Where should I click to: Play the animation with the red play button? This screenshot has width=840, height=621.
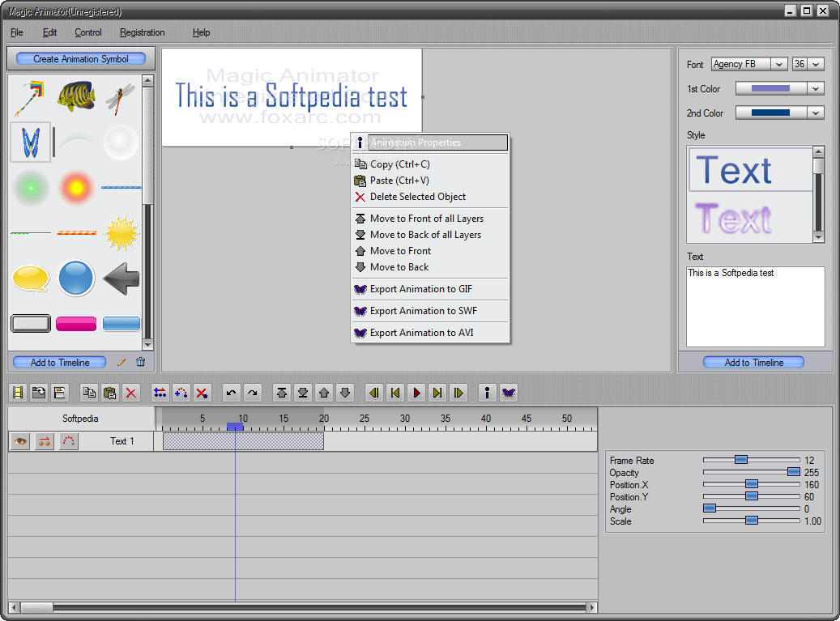(416, 393)
